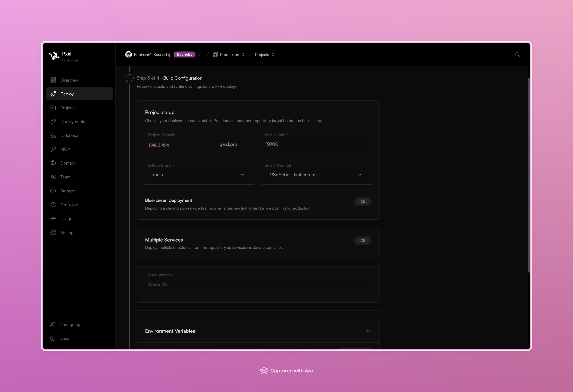Click the Blue-Green Deployment label
The height and width of the screenshot is (392, 573).
tap(168, 200)
